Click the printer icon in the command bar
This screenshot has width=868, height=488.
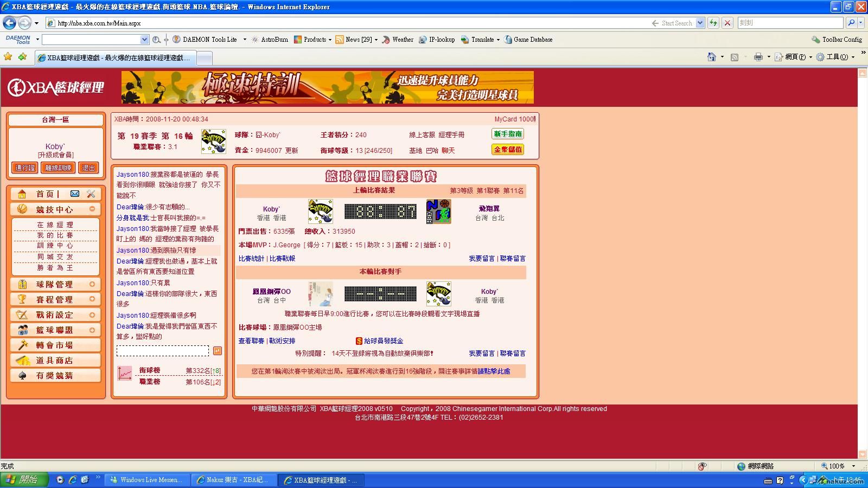[x=758, y=57]
